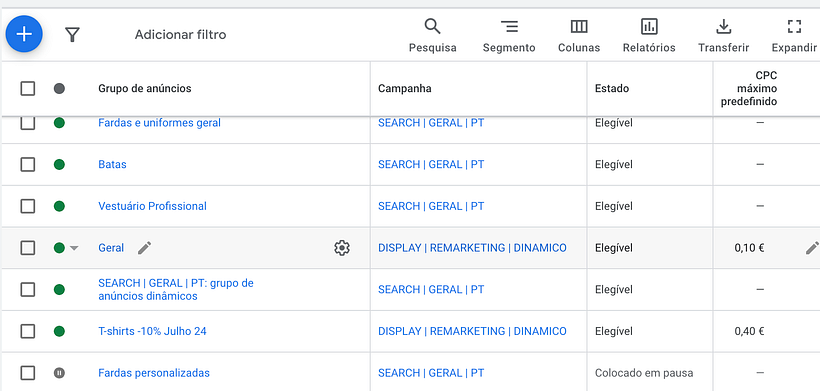
Task: Expand status dropdown arrow on Geral row
Action: coord(74,248)
